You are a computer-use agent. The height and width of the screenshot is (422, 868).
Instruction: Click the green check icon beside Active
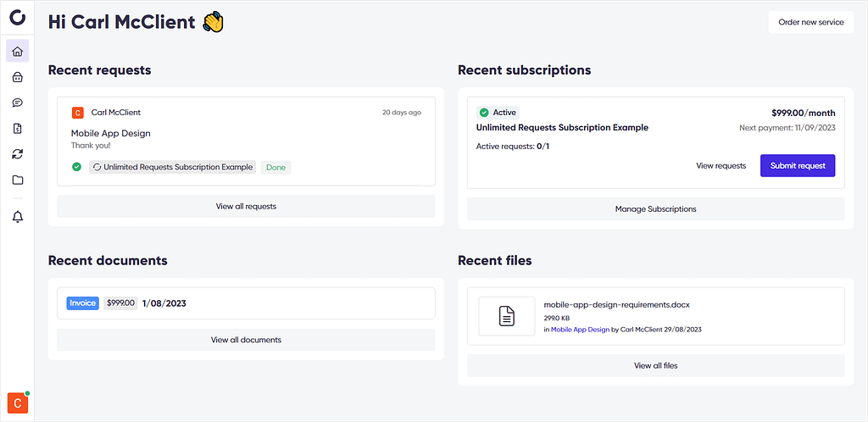[484, 112]
